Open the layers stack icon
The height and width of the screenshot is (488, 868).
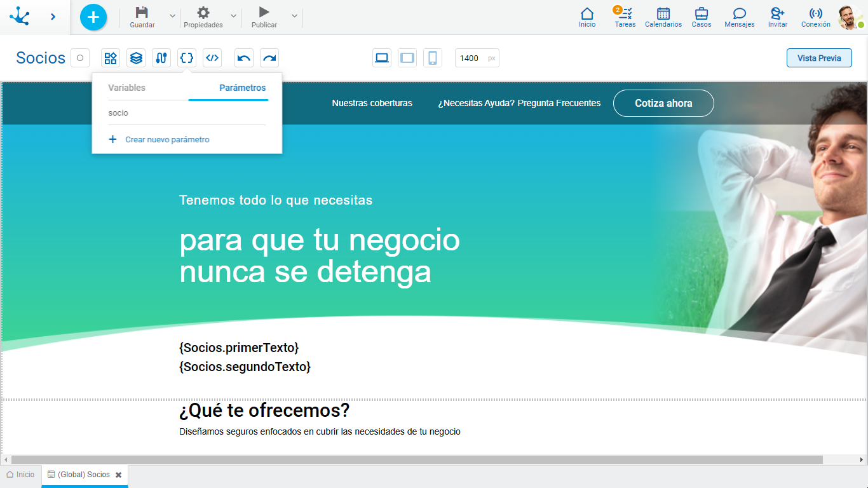coord(136,58)
